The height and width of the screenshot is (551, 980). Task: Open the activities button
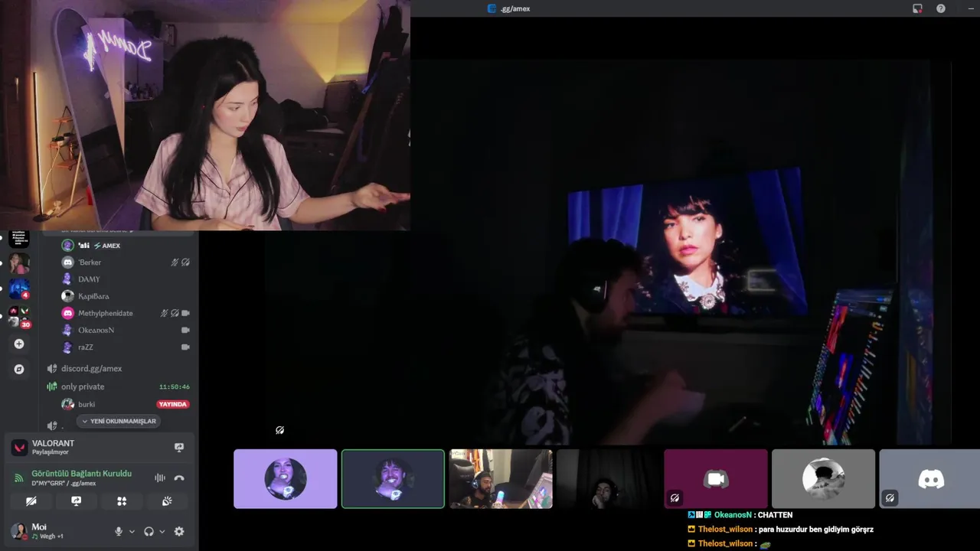122,501
